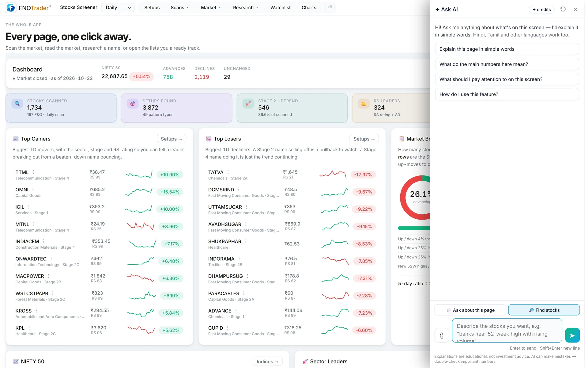Click the target icon in Setups Found card
Screen dimensions: 588x368
(x=133, y=104)
